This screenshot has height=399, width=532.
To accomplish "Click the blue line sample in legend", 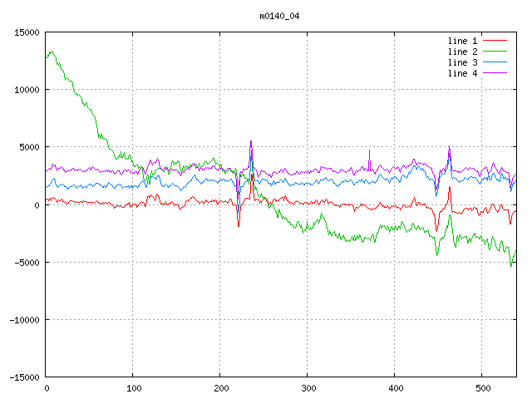I will coord(495,62).
